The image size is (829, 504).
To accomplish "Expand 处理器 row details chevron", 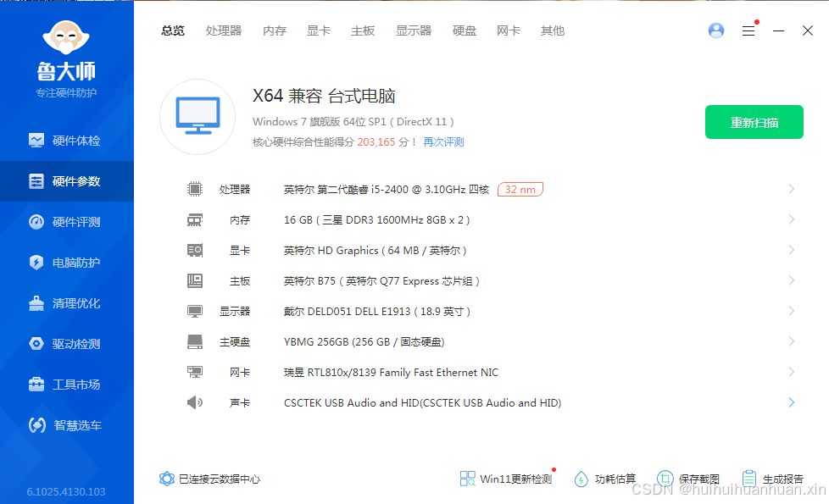I will [x=792, y=189].
